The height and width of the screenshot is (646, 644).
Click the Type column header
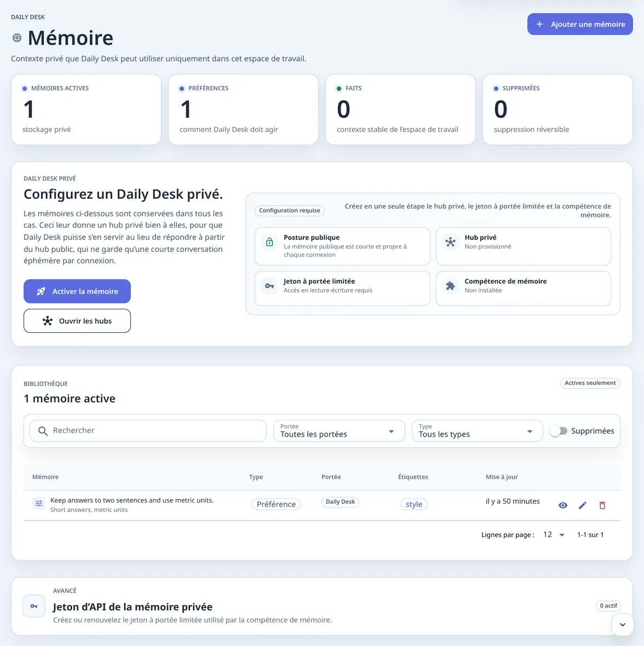(x=256, y=477)
